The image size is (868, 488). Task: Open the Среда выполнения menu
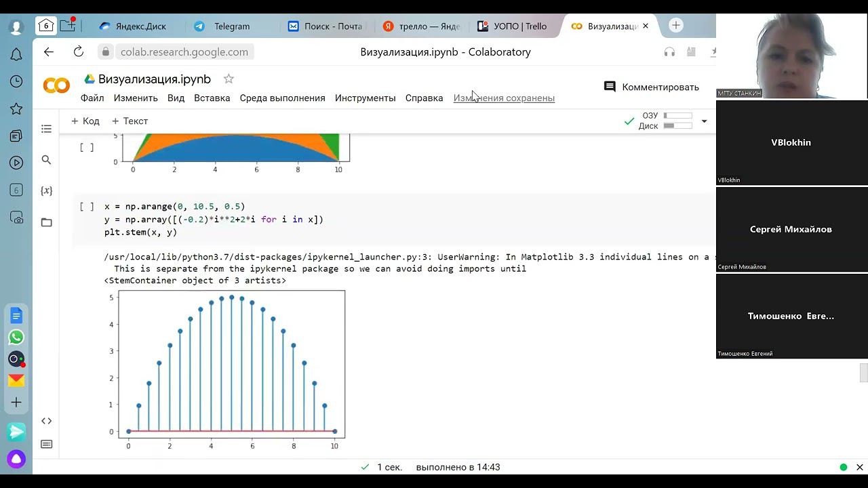click(x=282, y=98)
